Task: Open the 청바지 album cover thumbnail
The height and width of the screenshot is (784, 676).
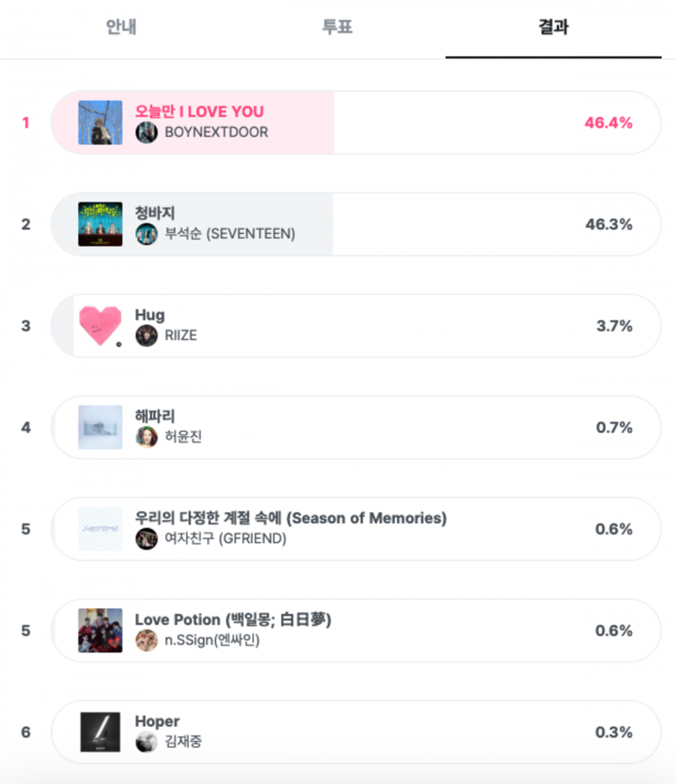Action: [x=100, y=224]
